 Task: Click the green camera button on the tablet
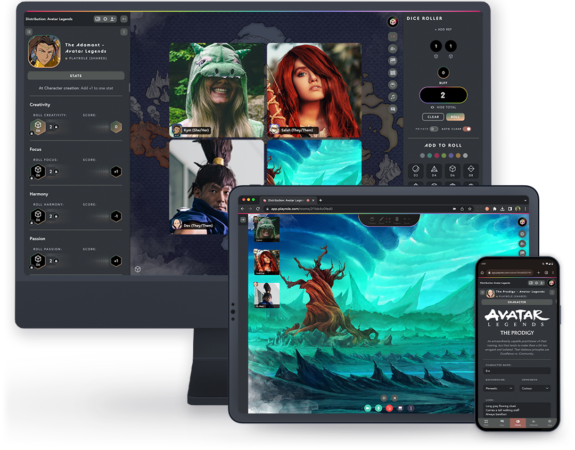368,408
